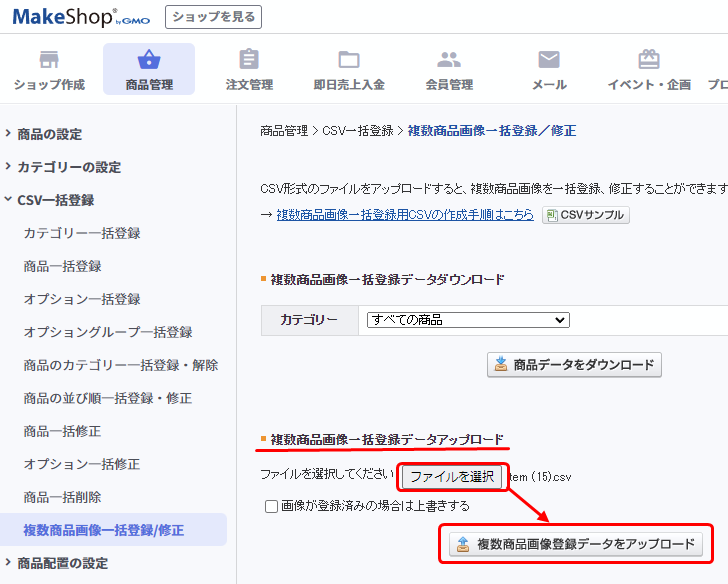Open the ショップ作成 storefront icon

coord(49,60)
